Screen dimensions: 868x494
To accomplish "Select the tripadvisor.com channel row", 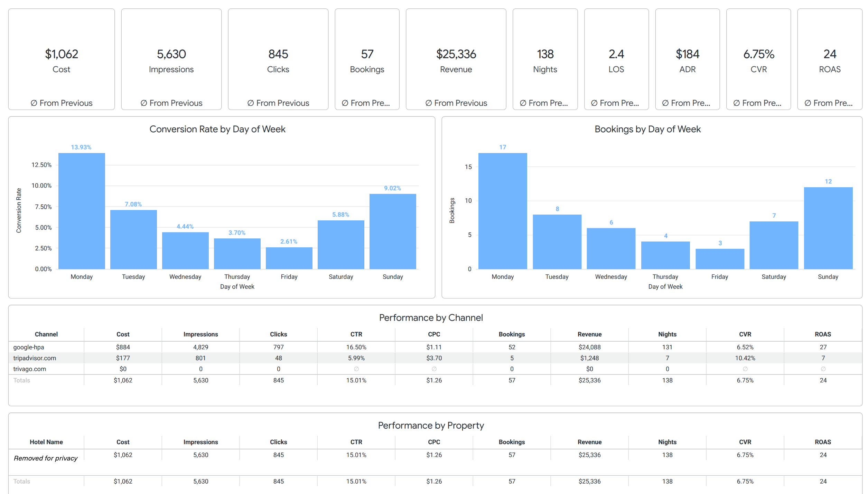I will point(435,358).
